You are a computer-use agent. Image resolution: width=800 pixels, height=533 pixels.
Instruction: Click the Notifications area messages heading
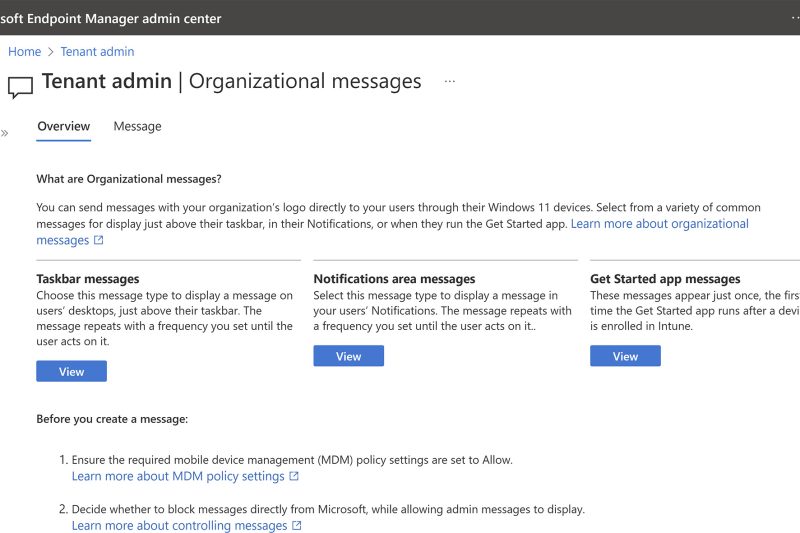[394, 279]
